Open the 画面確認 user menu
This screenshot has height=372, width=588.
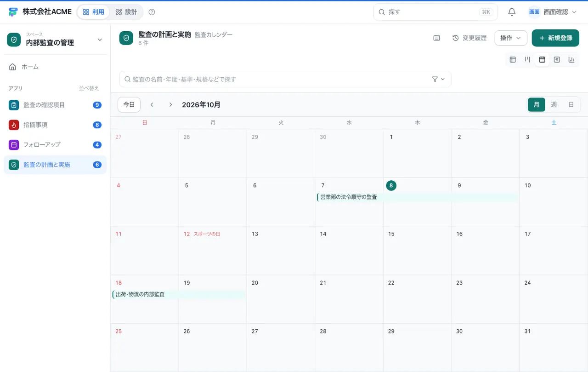click(552, 12)
